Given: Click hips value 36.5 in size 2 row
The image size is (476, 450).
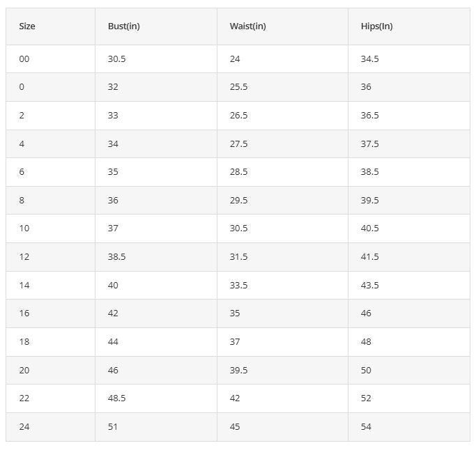Looking at the screenshot, I should (x=370, y=116).
